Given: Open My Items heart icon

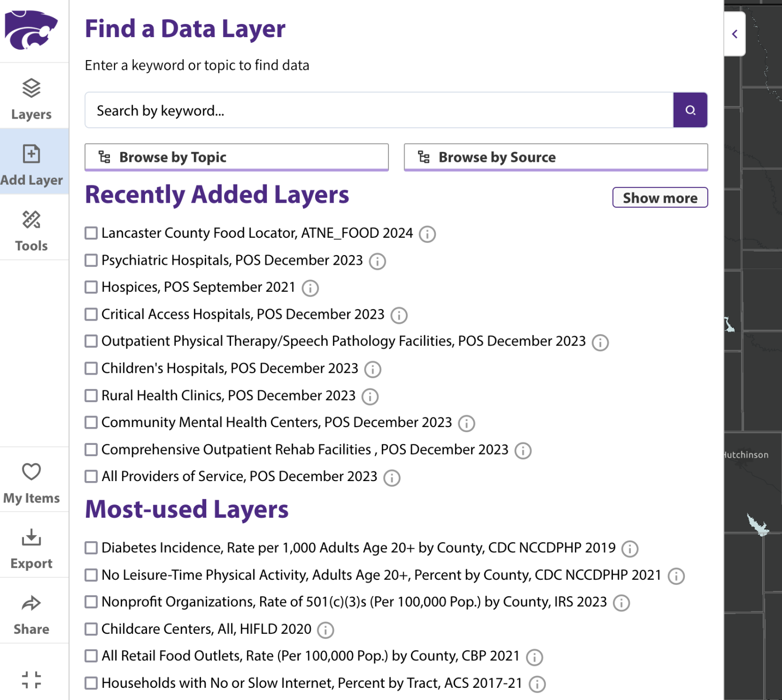Looking at the screenshot, I should click(32, 471).
